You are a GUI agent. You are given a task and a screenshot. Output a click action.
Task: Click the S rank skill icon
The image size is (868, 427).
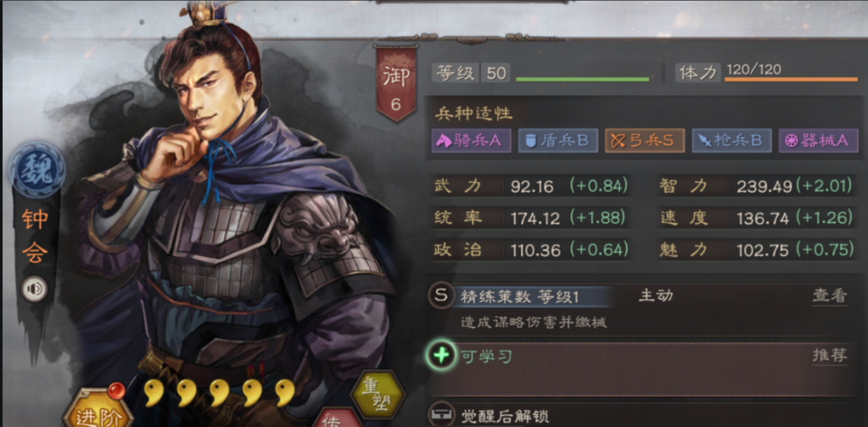[x=441, y=295]
